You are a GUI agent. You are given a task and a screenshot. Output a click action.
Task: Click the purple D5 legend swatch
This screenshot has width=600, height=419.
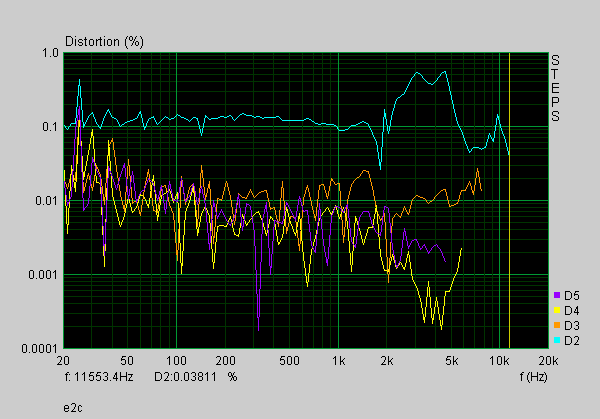point(557,295)
